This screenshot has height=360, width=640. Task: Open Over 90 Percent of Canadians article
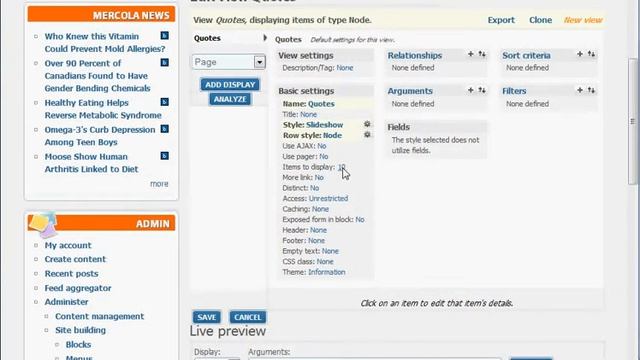tap(98, 76)
